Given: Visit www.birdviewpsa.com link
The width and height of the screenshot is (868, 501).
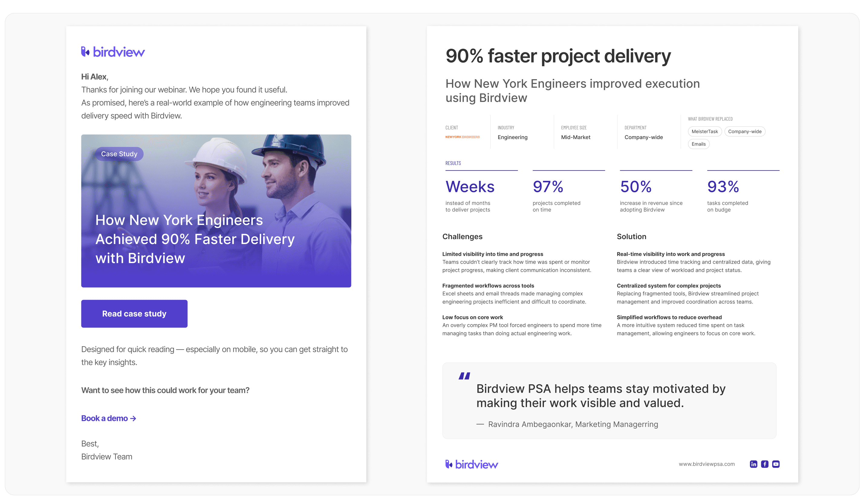Looking at the screenshot, I should coord(706,464).
